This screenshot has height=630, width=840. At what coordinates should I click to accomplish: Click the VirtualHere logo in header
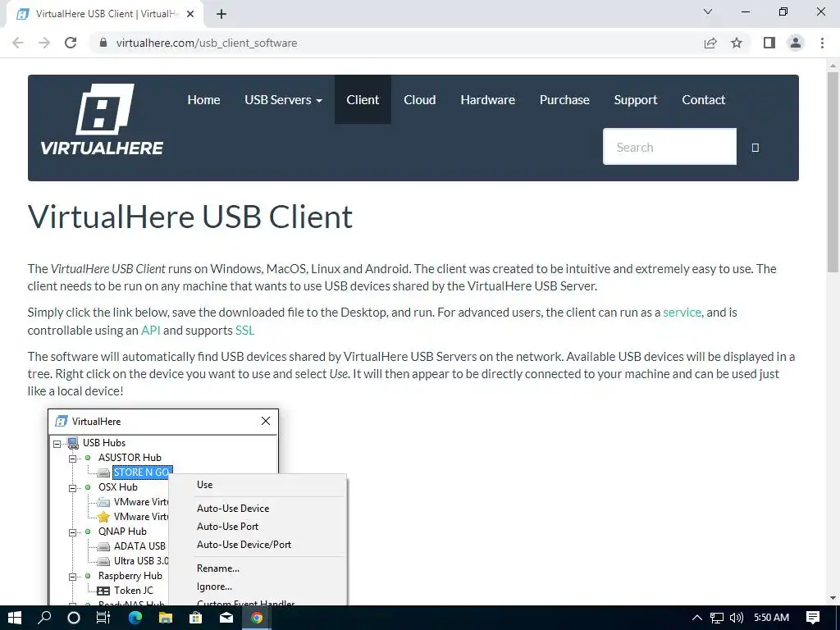click(102, 120)
